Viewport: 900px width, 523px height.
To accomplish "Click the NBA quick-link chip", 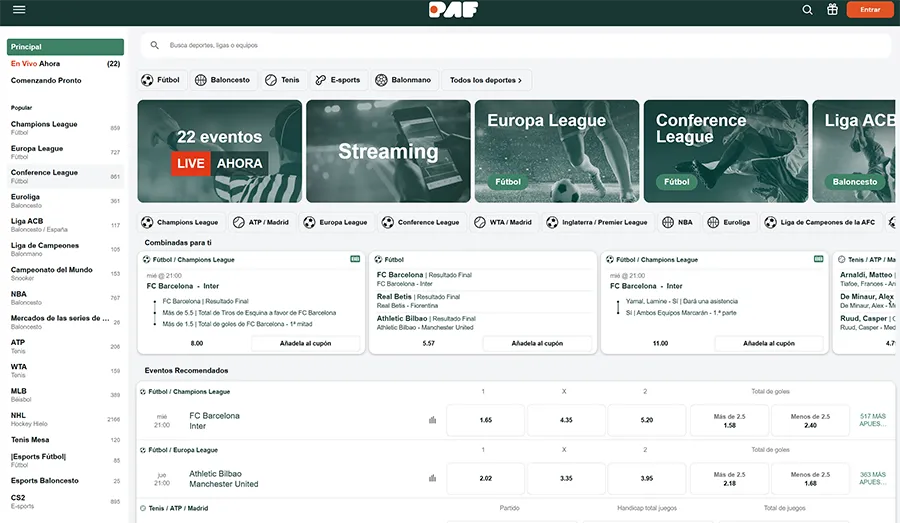I will tap(678, 222).
